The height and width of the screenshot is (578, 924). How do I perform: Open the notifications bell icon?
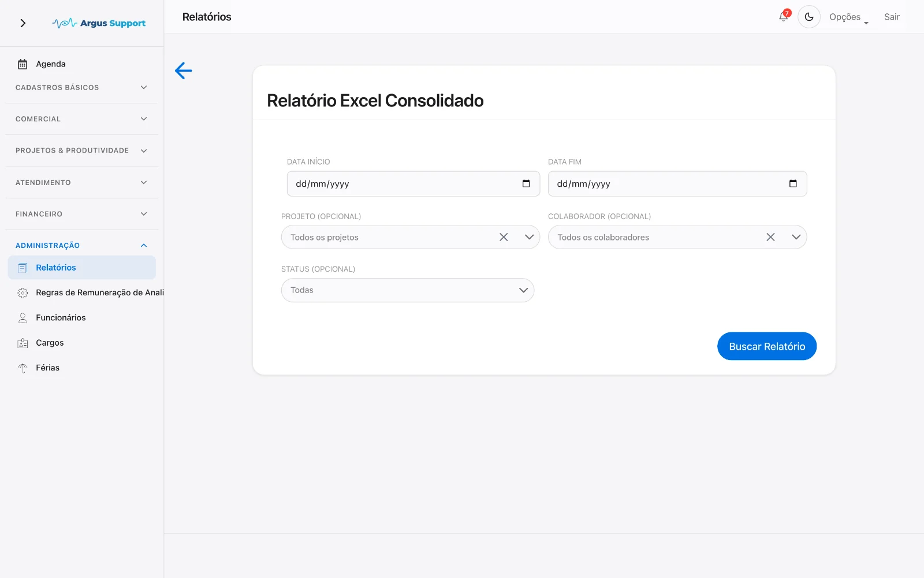(784, 16)
